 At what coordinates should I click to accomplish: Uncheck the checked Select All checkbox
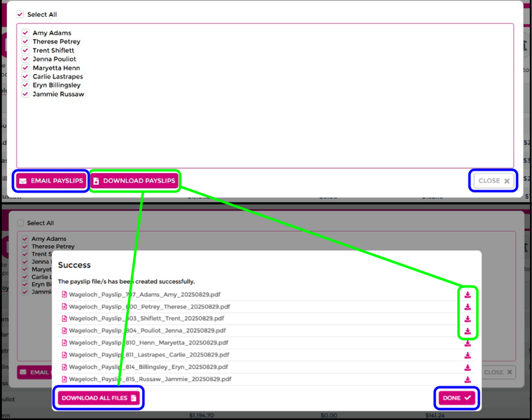[x=20, y=14]
